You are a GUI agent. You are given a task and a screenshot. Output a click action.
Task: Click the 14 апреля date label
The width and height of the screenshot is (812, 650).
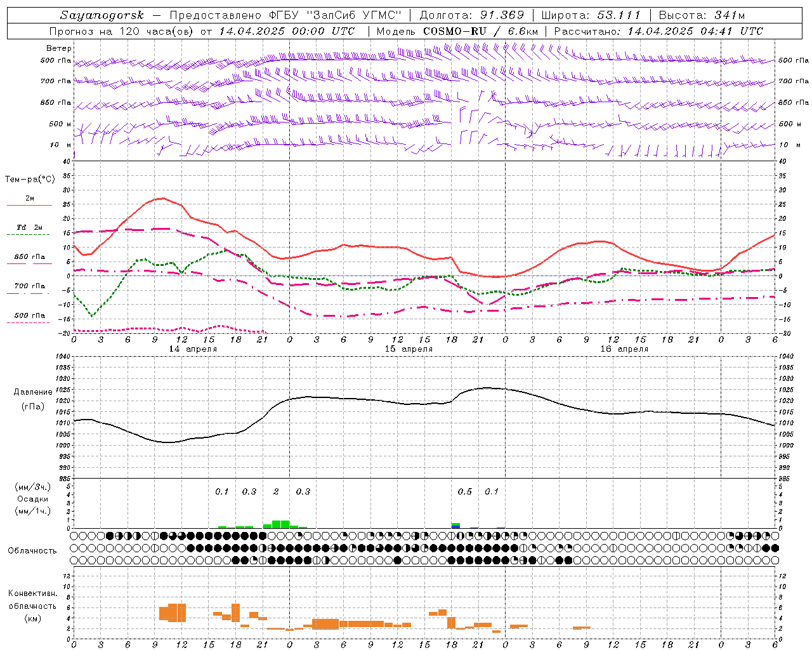point(193,349)
